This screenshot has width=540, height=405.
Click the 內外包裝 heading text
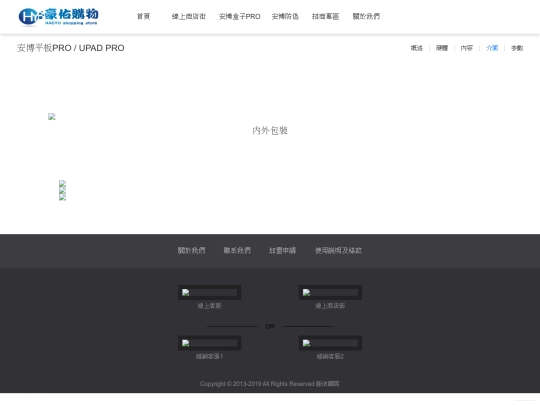(x=270, y=131)
